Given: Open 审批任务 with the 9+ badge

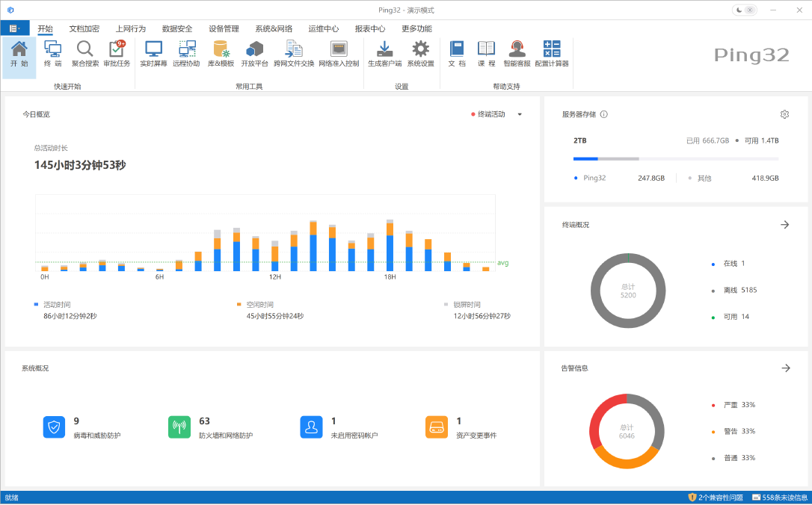Looking at the screenshot, I should click(116, 52).
